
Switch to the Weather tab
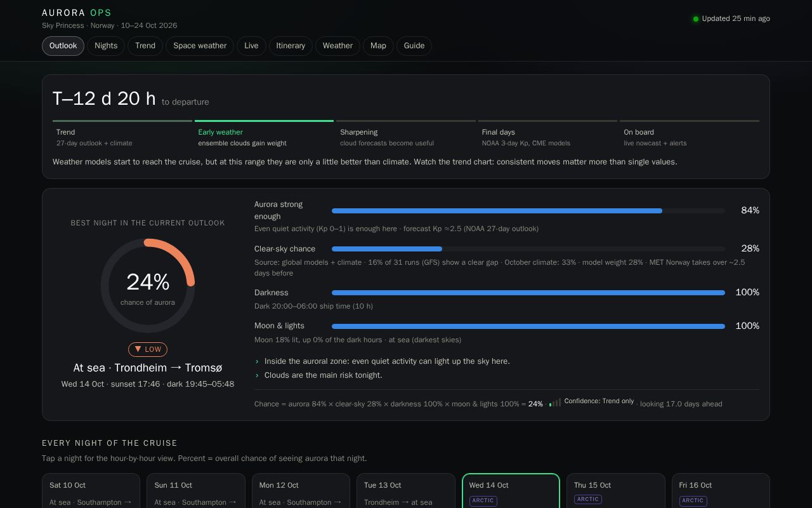(x=337, y=46)
